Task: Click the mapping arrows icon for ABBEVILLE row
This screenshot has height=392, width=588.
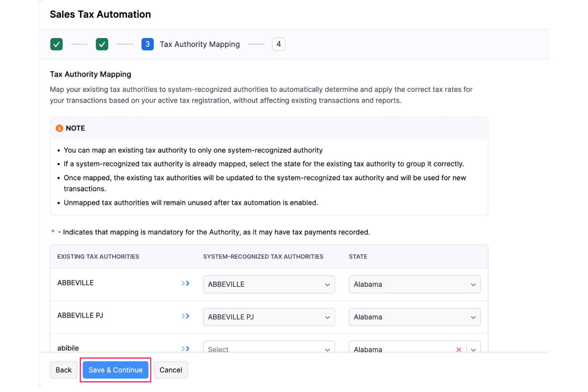Action: point(185,283)
